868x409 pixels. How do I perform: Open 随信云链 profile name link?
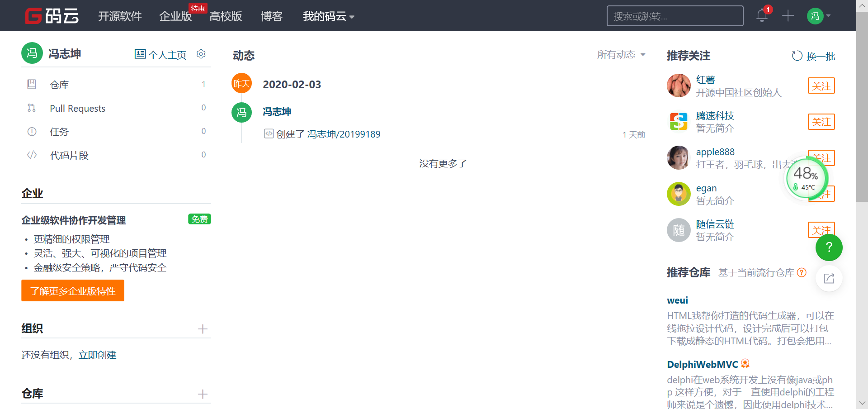[x=715, y=224]
